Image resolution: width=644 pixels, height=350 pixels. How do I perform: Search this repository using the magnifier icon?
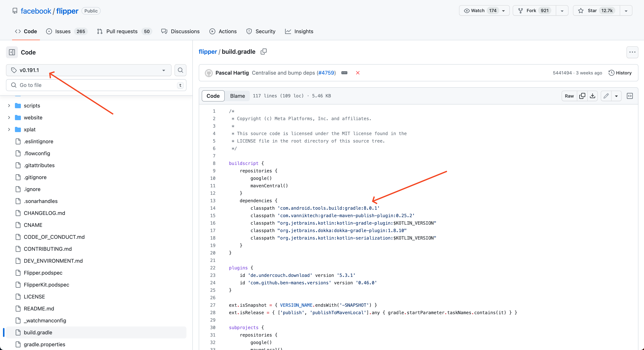click(x=180, y=70)
